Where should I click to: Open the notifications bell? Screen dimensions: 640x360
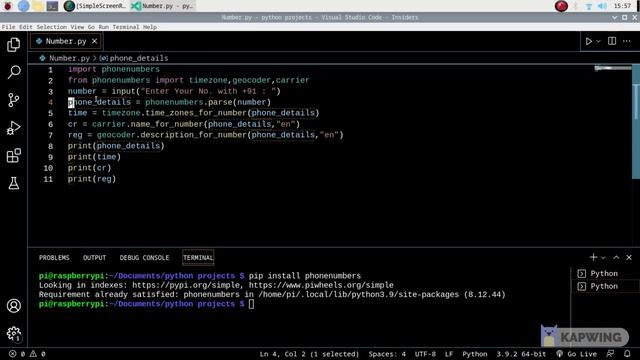627,354
